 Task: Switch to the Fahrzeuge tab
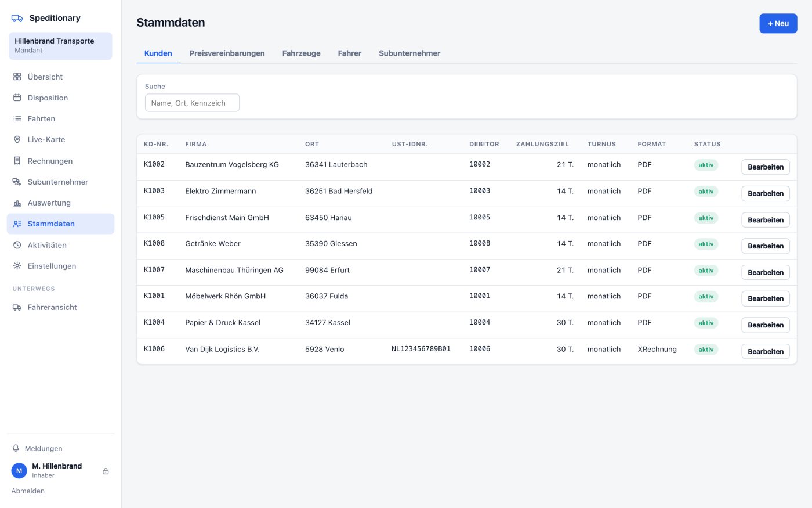(302, 53)
